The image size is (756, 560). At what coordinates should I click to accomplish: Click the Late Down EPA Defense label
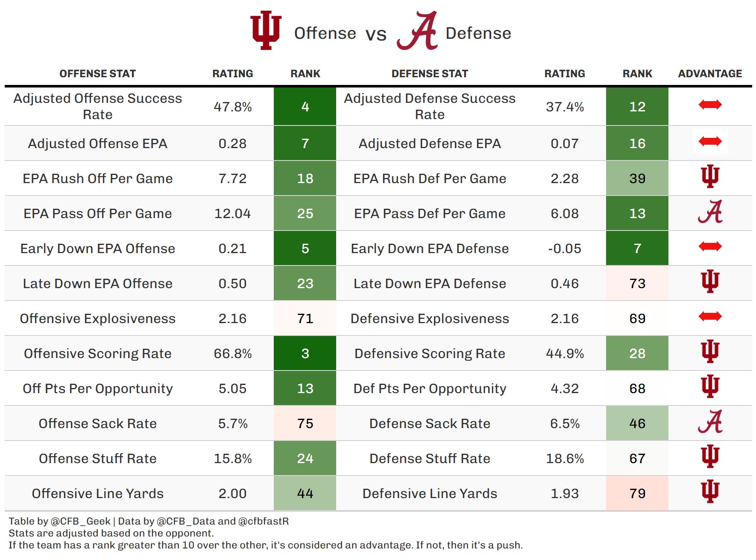click(430, 283)
